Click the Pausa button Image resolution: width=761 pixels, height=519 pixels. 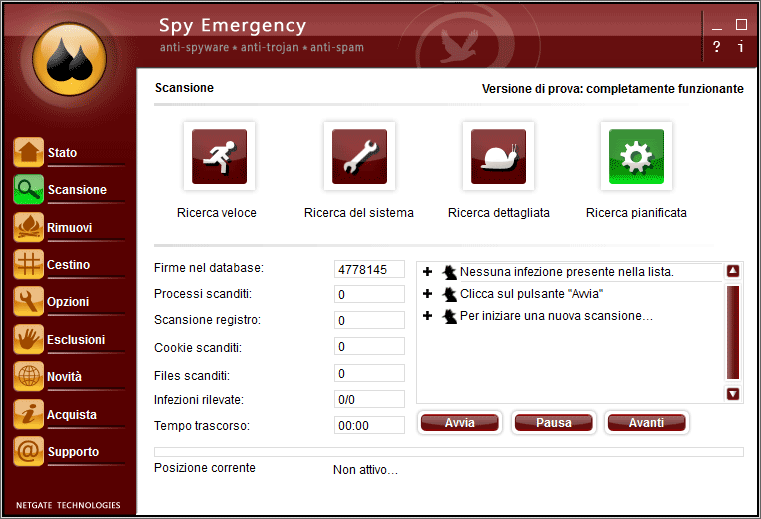(x=554, y=422)
